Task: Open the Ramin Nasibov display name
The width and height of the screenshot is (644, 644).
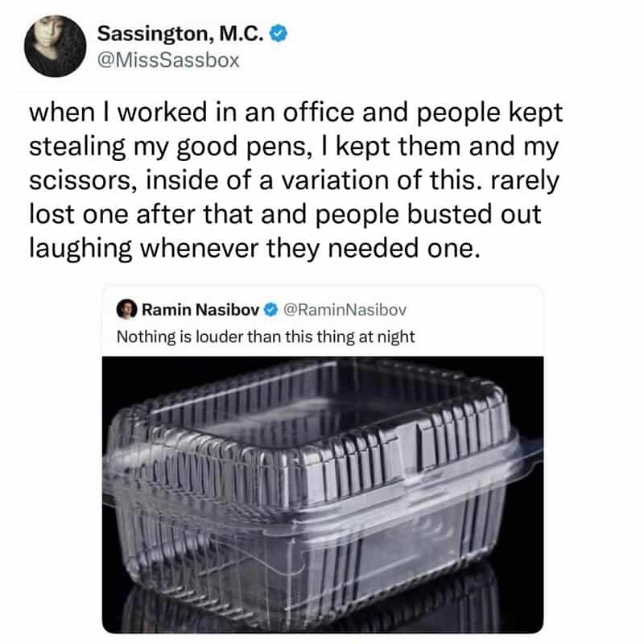Action: pos(200,310)
